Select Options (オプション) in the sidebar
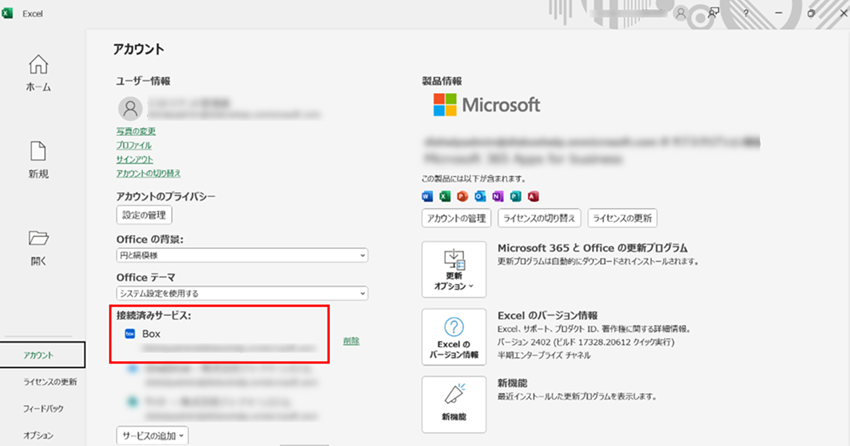Image resolution: width=850 pixels, height=446 pixels. tap(39, 435)
